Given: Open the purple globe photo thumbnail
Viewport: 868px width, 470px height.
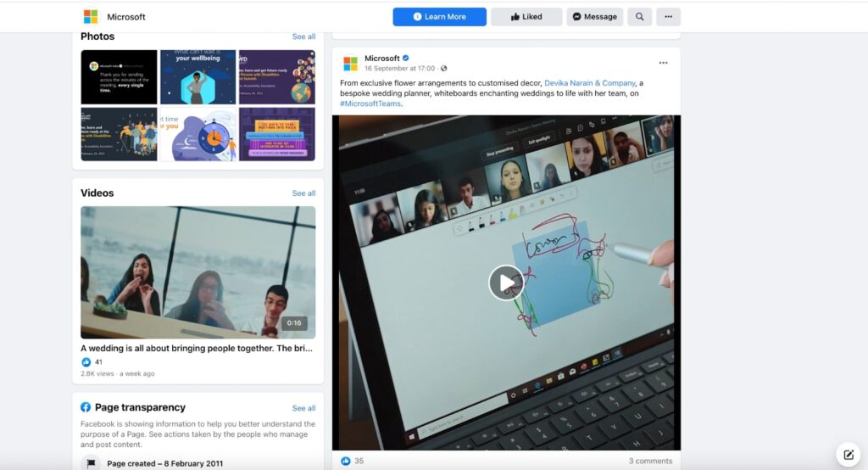Looking at the screenshot, I should click(277, 77).
